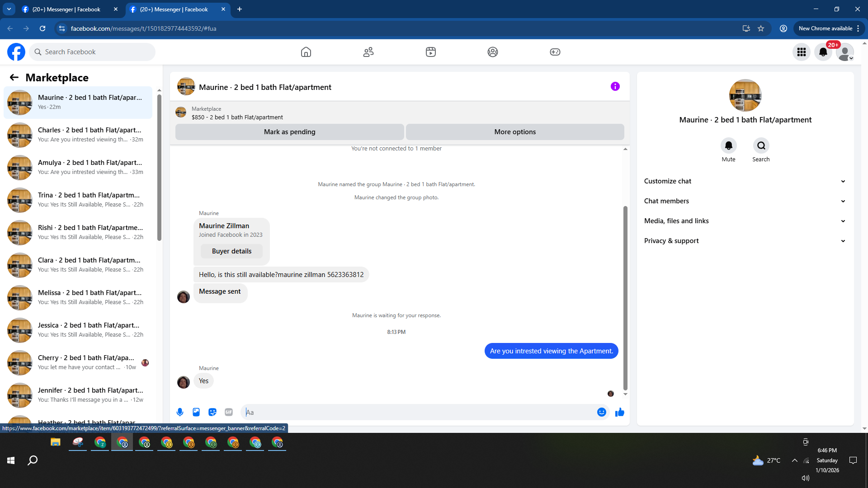Viewport: 868px width, 488px height.
Task: Click the voice clip microphone icon
Action: click(x=180, y=412)
